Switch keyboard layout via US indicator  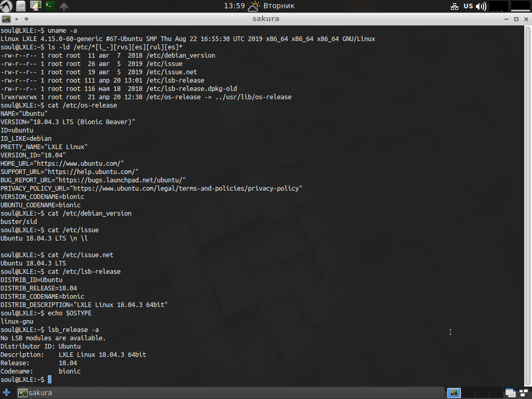point(468,6)
